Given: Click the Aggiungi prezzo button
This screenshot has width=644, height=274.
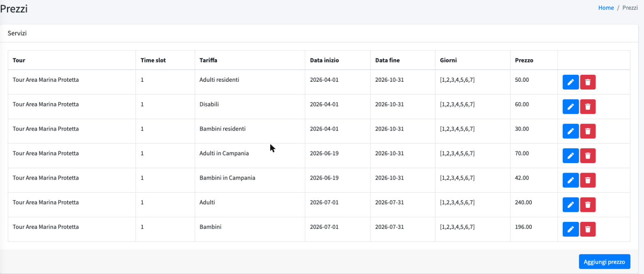Looking at the screenshot, I should click(605, 262).
